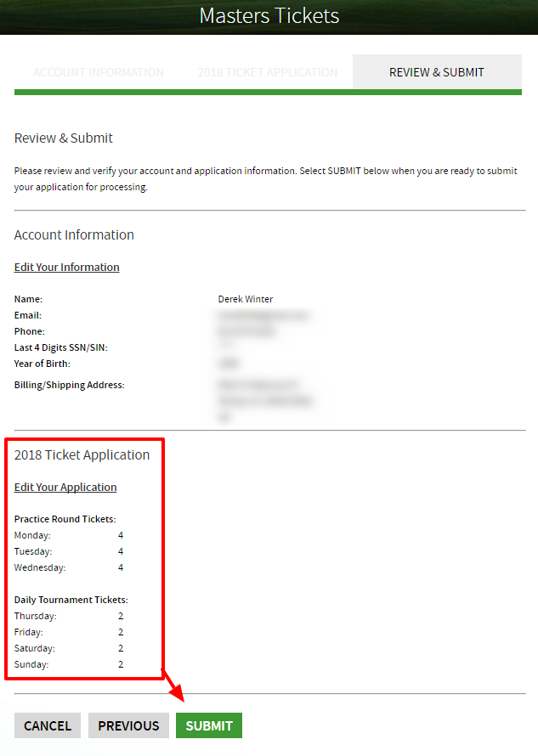
Task: Open the 2018 Ticket Application tab
Action: click(x=267, y=72)
